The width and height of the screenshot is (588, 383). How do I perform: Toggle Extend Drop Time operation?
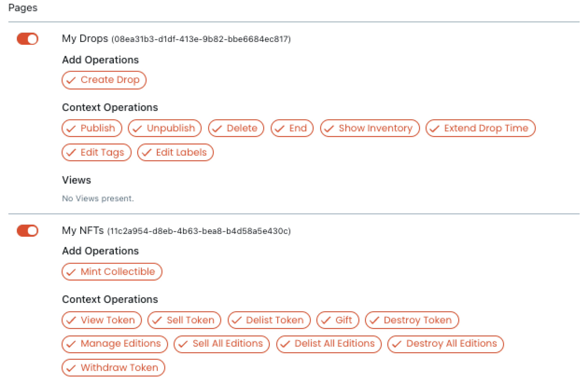[x=480, y=128]
